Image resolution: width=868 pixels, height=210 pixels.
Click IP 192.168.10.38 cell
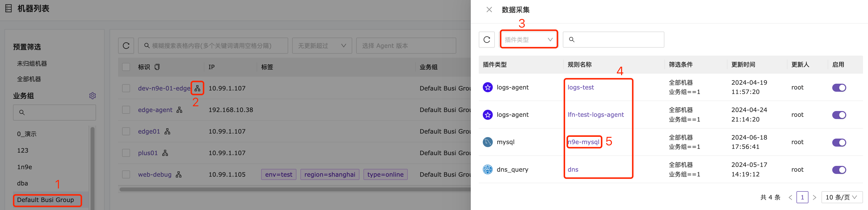pyautogui.click(x=231, y=110)
